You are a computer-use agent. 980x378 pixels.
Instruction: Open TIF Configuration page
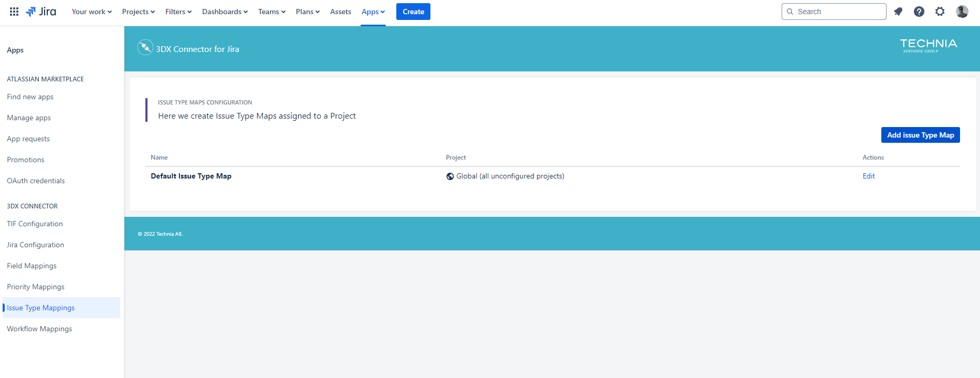point(35,224)
